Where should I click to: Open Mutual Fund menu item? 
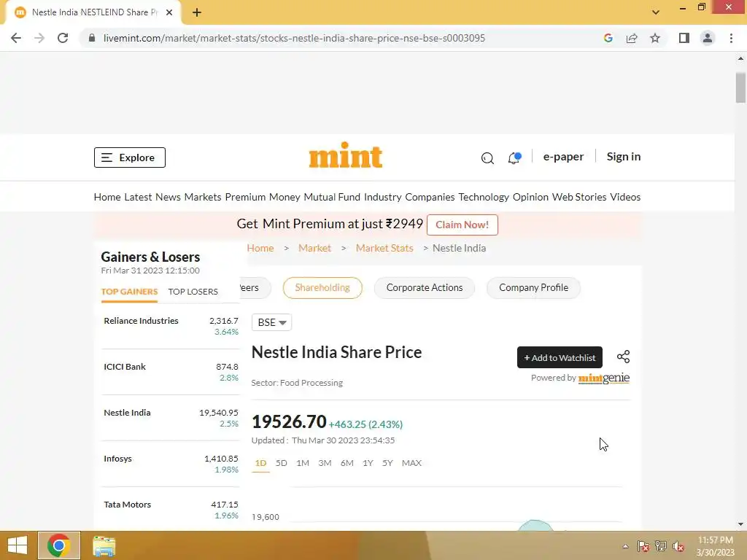pos(332,197)
